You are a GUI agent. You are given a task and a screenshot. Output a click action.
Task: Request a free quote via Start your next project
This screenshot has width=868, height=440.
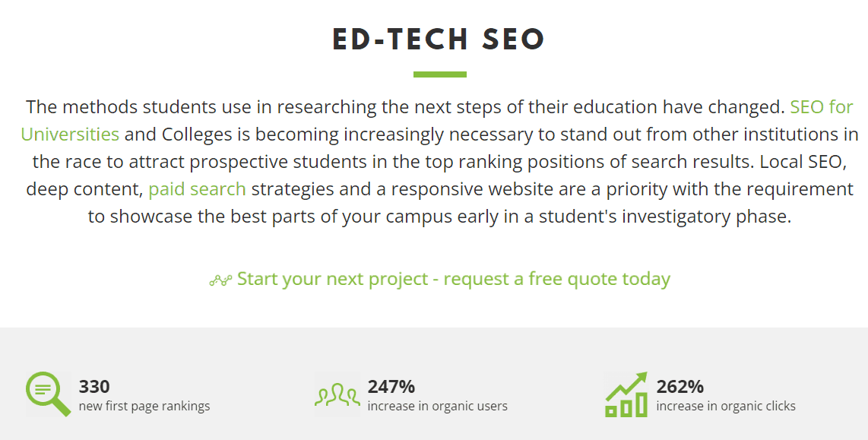453,278
